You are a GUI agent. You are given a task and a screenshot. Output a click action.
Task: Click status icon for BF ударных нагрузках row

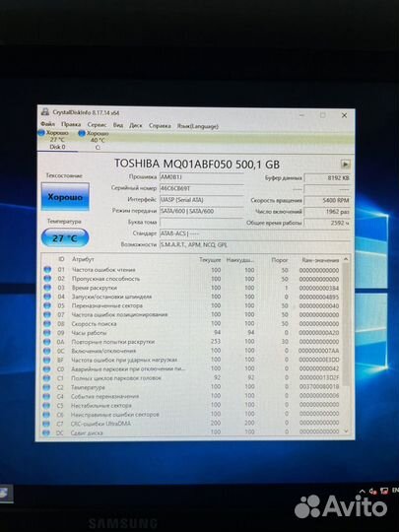tap(47, 360)
